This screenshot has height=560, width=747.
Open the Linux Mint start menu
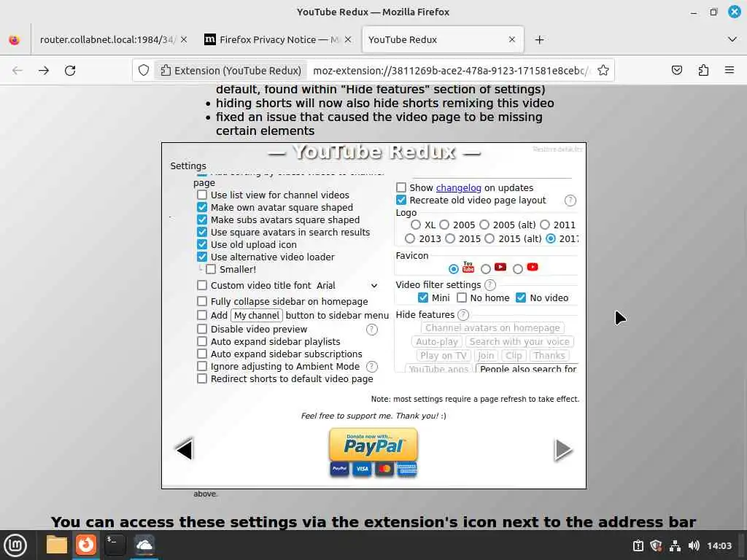[x=15, y=545]
